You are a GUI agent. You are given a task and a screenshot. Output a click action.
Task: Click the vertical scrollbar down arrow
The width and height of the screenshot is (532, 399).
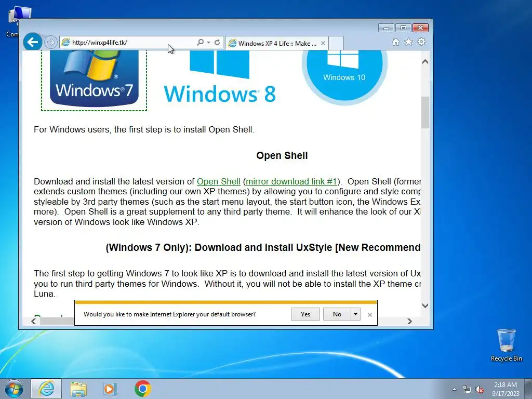point(425,305)
